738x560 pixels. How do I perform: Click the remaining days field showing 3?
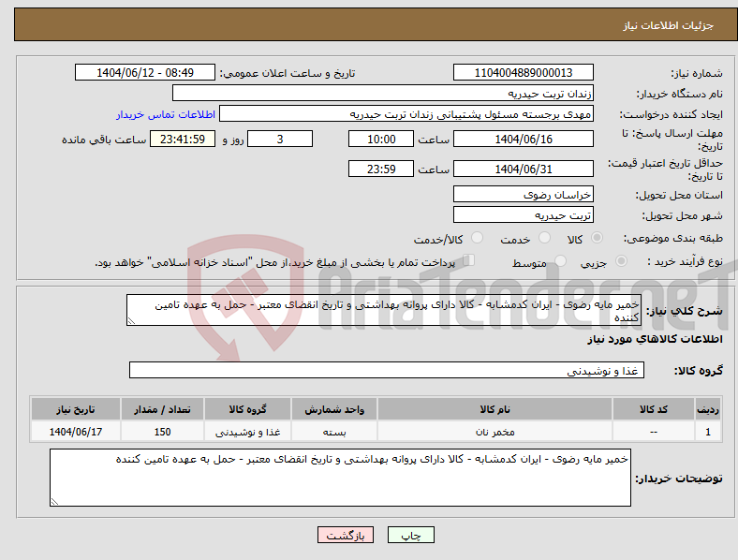click(280, 139)
